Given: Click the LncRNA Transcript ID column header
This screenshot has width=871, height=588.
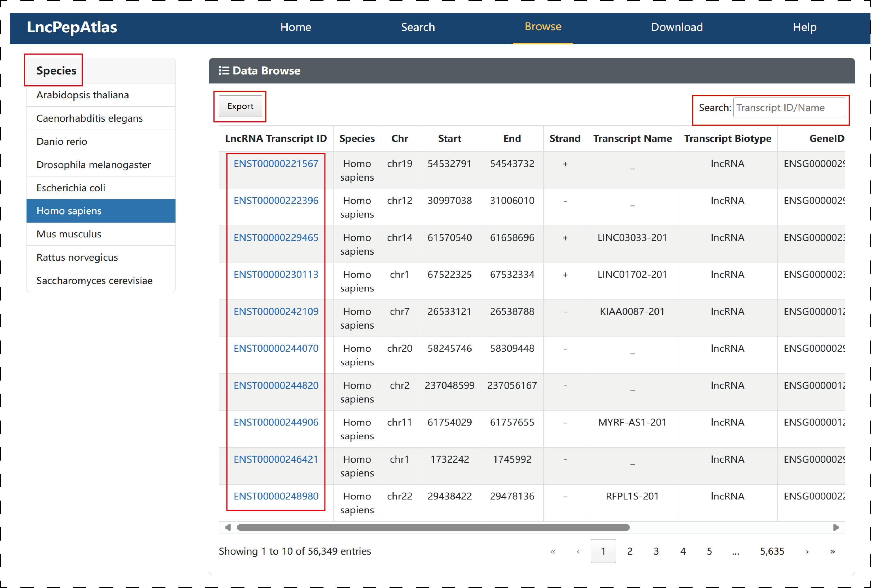Looking at the screenshot, I should [x=276, y=139].
